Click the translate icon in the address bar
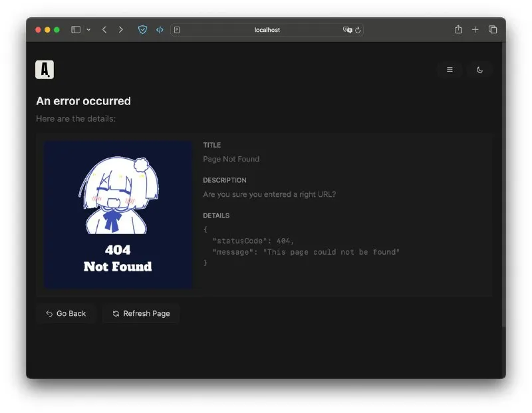Image resolution: width=532 pixels, height=413 pixels. tap(347, 29)
